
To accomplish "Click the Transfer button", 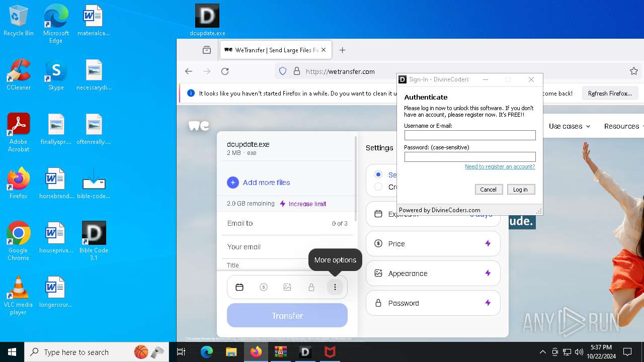I will point(287,316).
